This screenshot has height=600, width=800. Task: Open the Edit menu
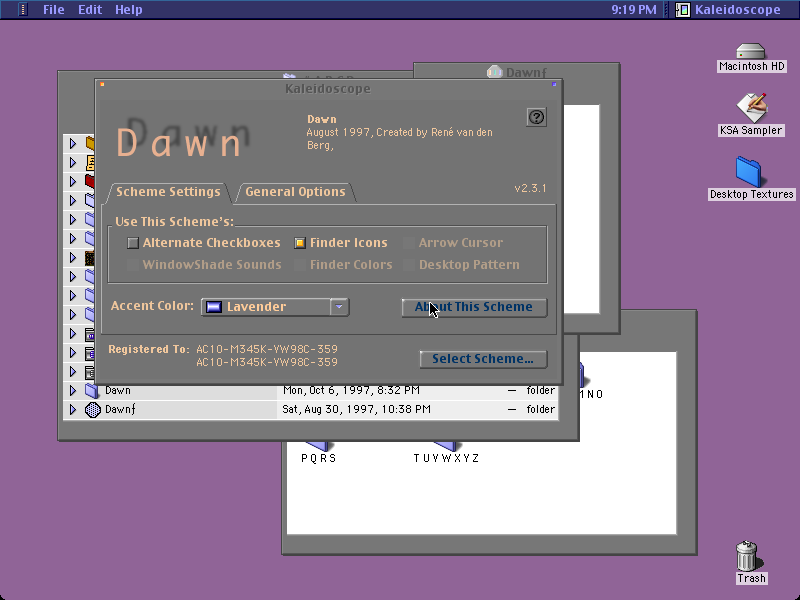[x=90, y=10]
